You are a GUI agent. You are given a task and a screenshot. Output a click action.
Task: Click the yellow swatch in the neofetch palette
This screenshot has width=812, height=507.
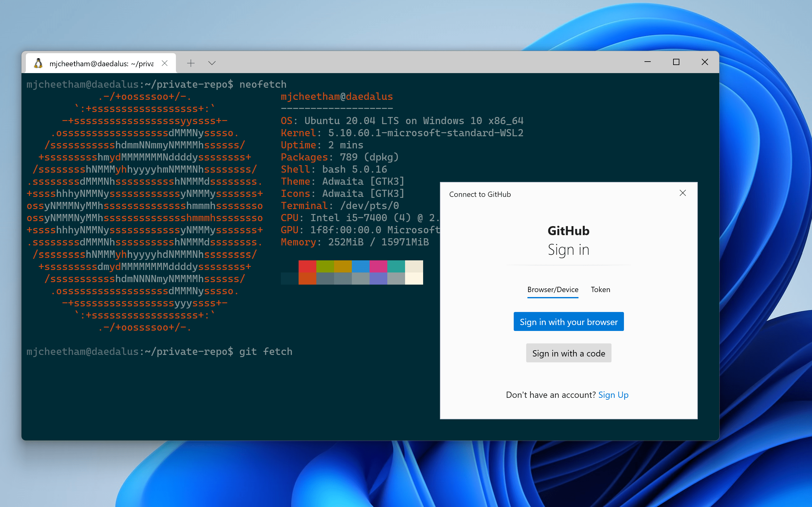(x=343, y=267)
